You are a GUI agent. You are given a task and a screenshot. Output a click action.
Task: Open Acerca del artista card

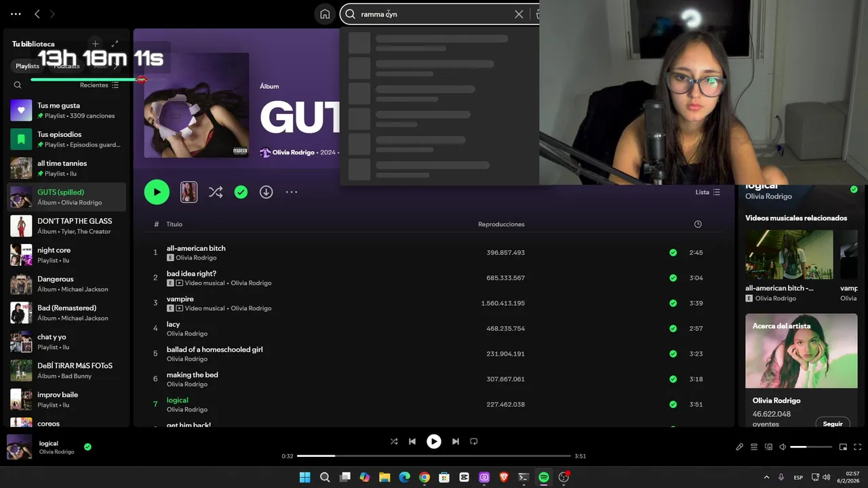click(801, 371)
